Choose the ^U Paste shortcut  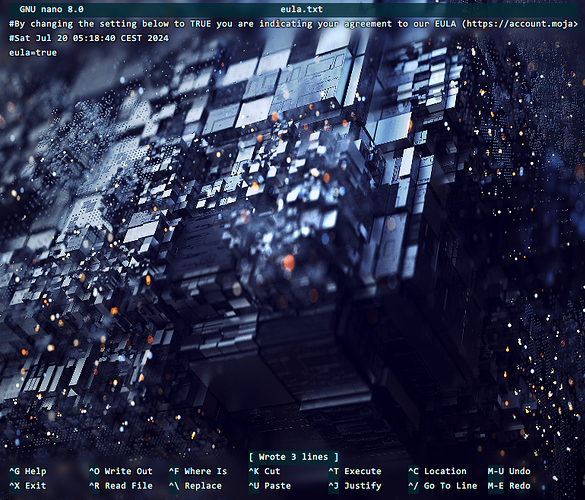pyautogui.click(x=270, y=486)
